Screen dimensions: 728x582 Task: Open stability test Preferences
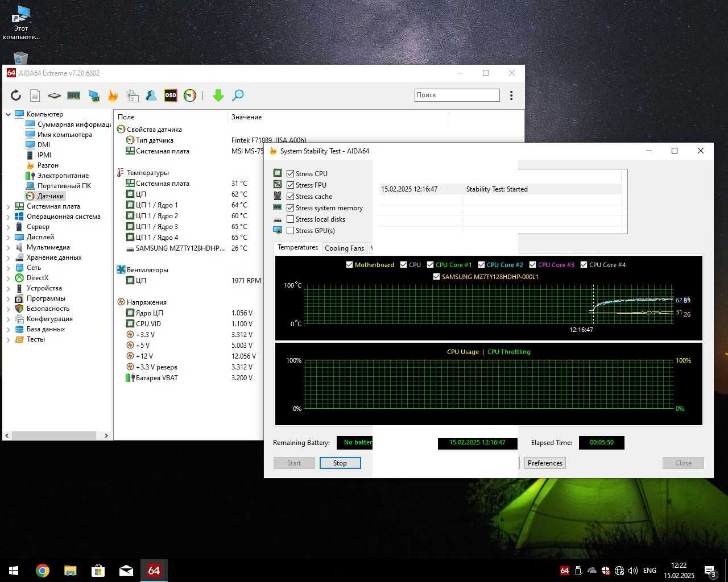click(545, 463)
